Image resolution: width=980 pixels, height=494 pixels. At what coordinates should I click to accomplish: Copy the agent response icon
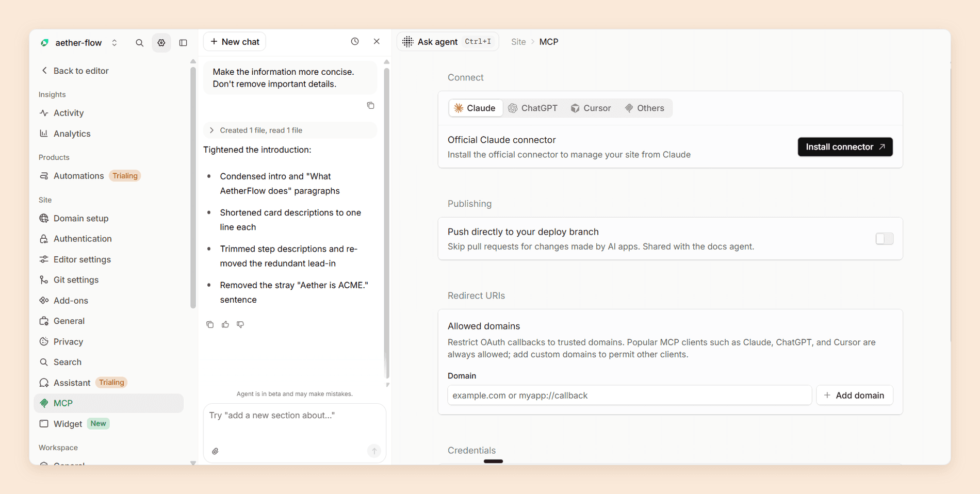click(210, 324)
